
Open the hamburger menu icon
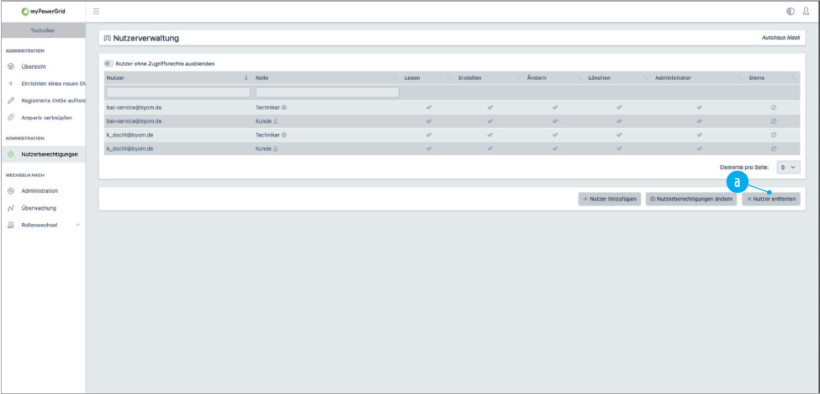point(96,11)
